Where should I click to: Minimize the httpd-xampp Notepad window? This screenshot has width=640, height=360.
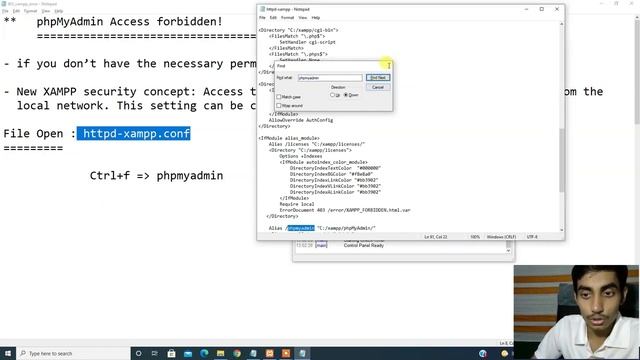tap(527, 9)
